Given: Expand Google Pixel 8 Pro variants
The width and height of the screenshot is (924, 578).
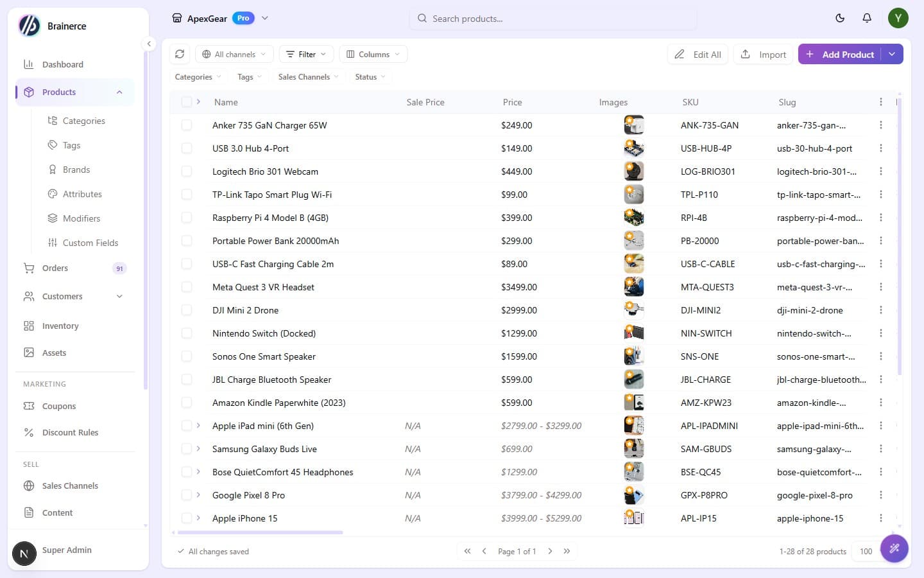Looking at the screenshot, I should pyautogui.click(x=198, y=495).
